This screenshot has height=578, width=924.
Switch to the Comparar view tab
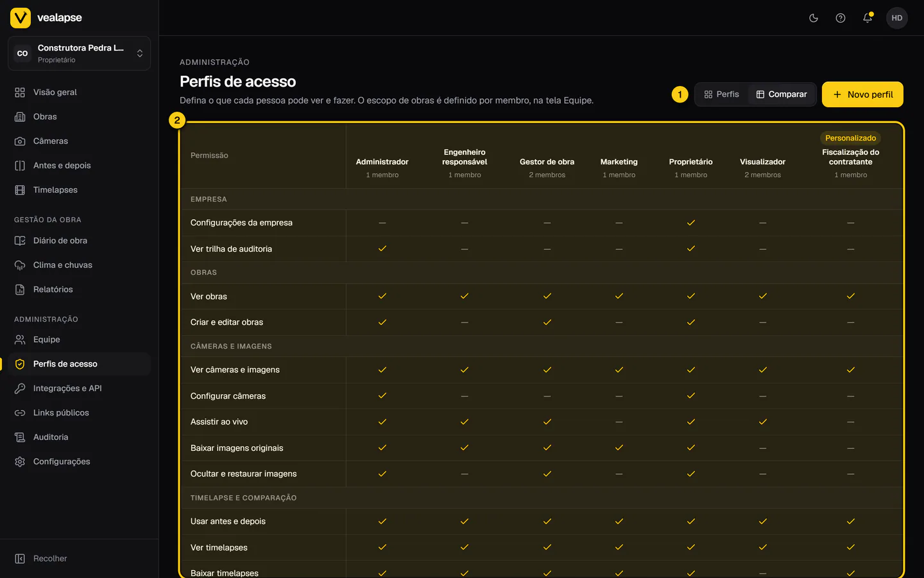[782, 94]
